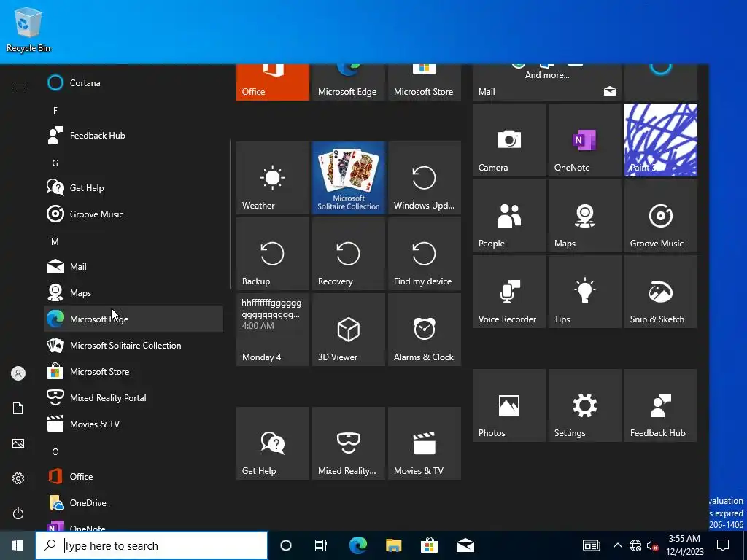Image resolution: width=747 pixels, height=560 pixels.
Task: Open the Microsoft Solitaire Collection tile
Action: click(x=348, y=178)
